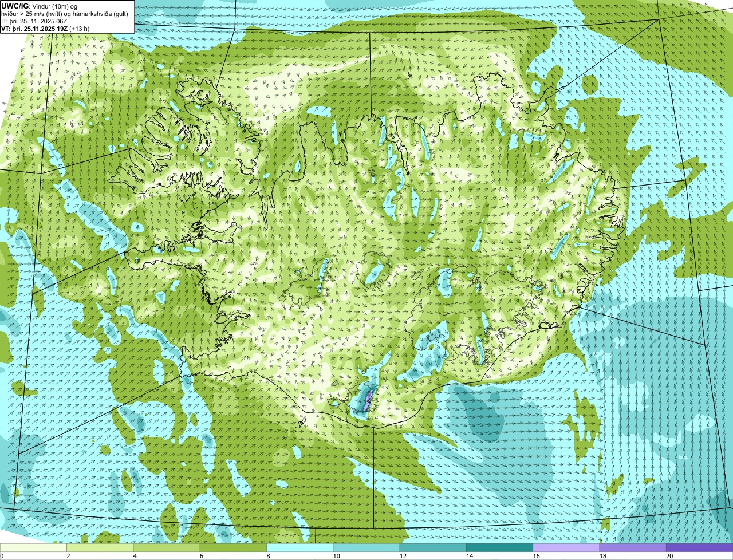Click the "UWC/IG: Vindur (10m) og" title line
733x560 pixels.
click(40, 6)
